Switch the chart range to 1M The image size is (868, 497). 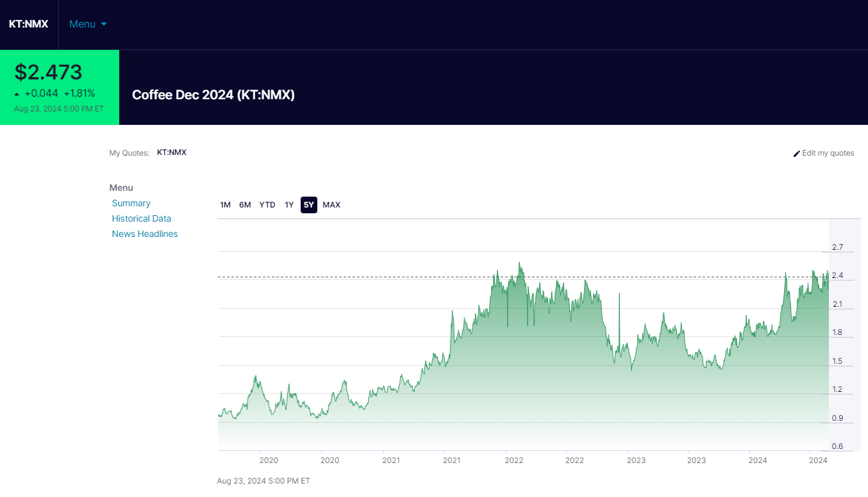pyautogui.click(x=225, y=205)
